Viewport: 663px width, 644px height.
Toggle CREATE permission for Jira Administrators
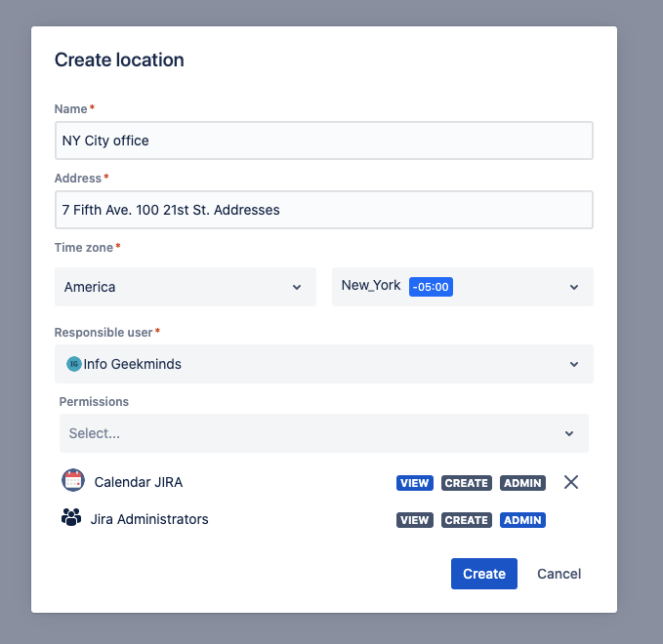466,520
